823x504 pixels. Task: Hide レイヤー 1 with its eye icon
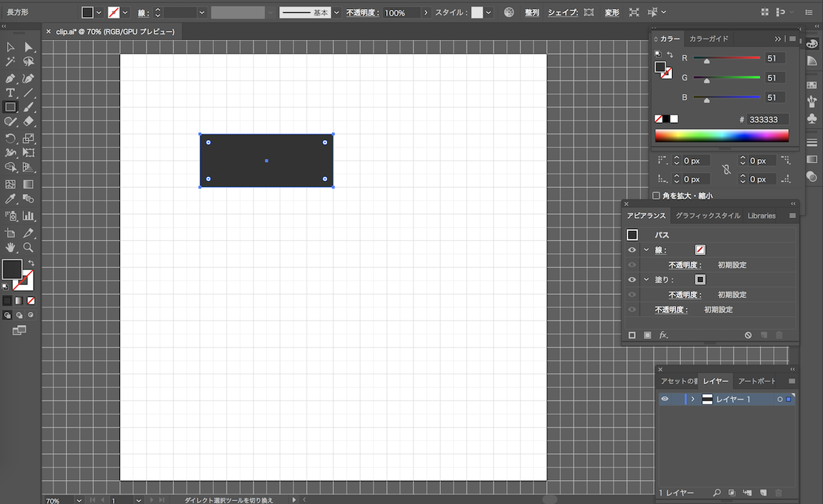[665, 399]
